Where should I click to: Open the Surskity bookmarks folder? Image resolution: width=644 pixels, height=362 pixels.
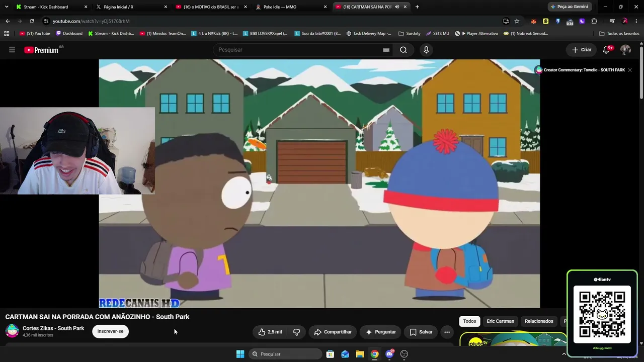pyautogui.click(x=409, y=34)
